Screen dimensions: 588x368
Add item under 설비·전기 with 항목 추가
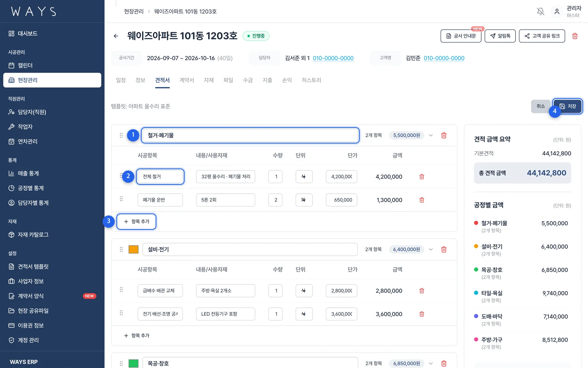[x=137, y=336]
